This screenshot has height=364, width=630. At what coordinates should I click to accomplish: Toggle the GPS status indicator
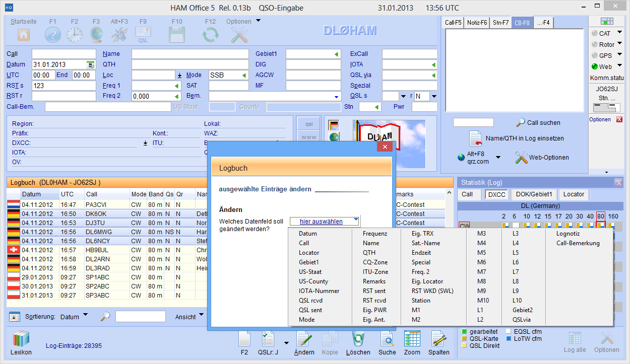point(595,55)
